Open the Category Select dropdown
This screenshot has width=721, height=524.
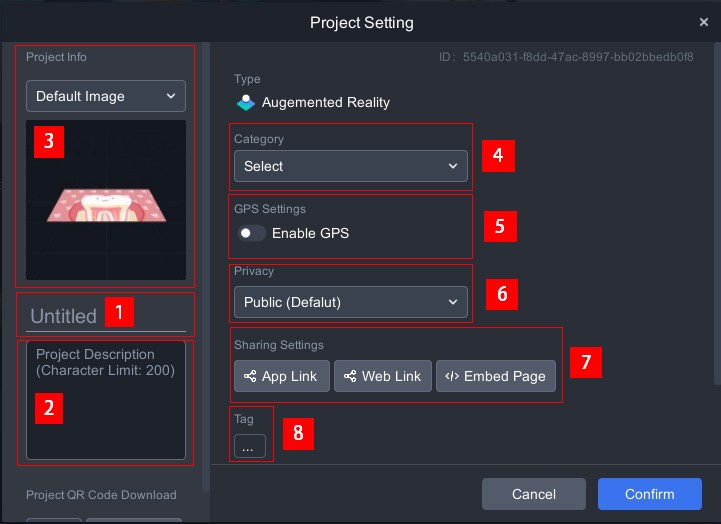tap(350, 166)
